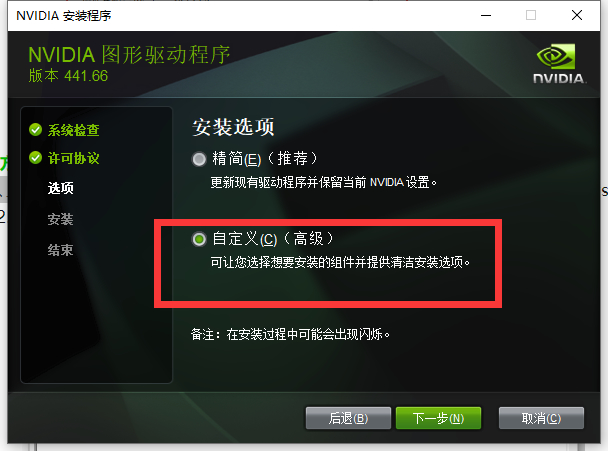Click the 精简(E)（推荐）option label
This screenshot has width=608, height=451.
(265, 159)
